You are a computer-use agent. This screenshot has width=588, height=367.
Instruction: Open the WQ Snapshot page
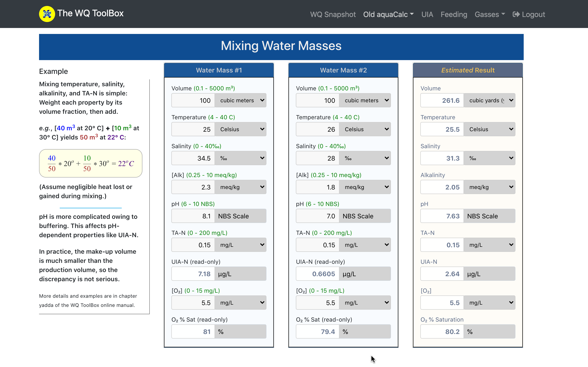(x=333, y=14)
